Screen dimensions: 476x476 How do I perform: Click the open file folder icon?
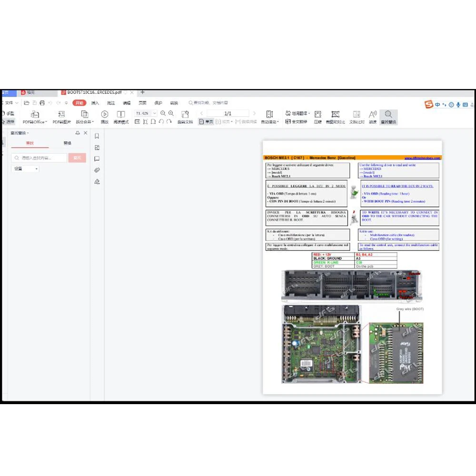click(x=26, y=103)
